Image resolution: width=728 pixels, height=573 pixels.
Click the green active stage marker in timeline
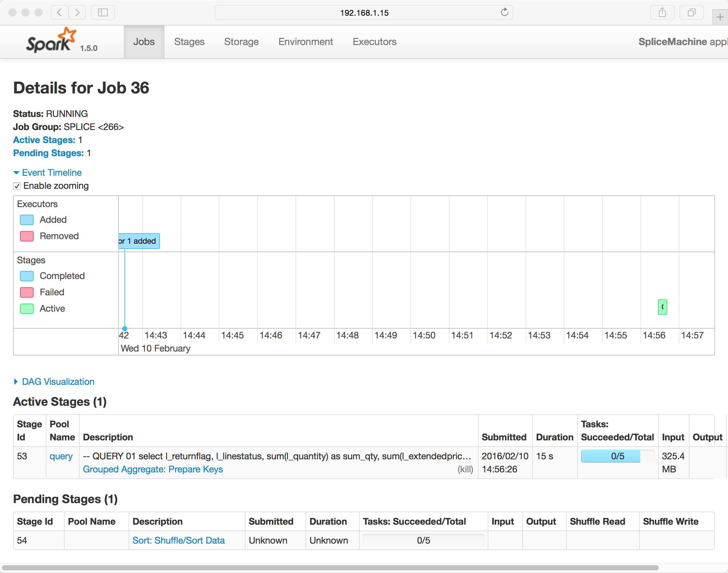pyautogui.click(x=662, y=307)
